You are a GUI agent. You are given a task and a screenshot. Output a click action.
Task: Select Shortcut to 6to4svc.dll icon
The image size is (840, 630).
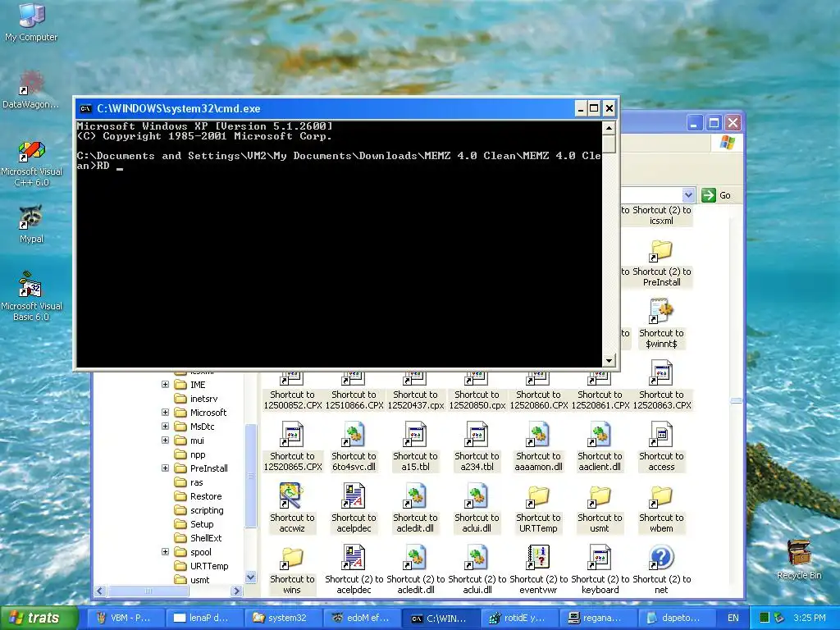pos(354,446)
